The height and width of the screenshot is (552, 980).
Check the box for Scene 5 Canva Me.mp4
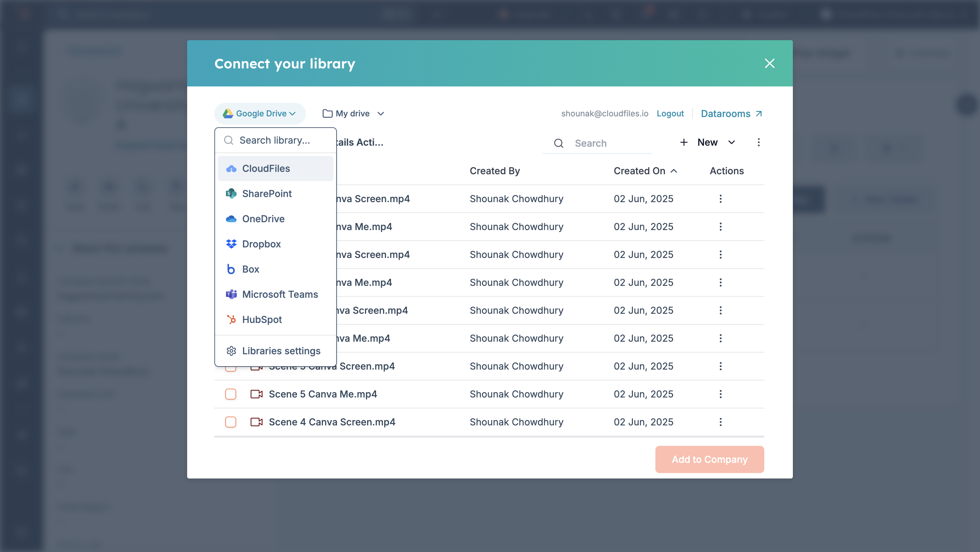[x=231, y=394]
